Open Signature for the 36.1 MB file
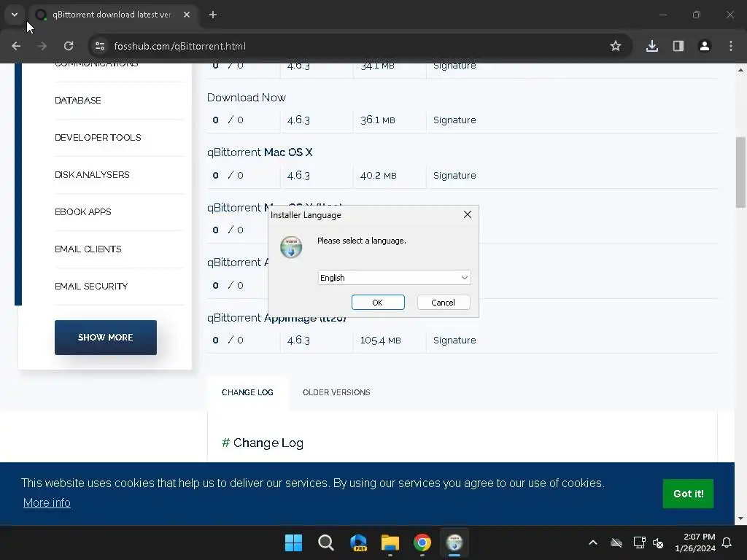Image resolution: width=747 pixels, height=560 pixels. point(454,120)
